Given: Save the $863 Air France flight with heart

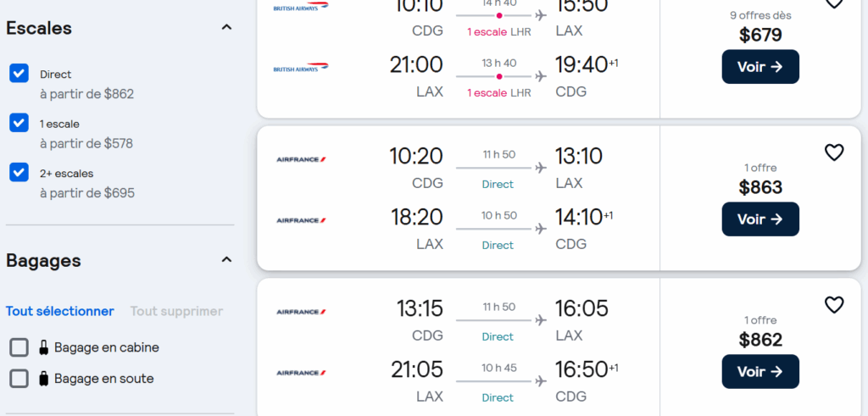Looking at the screenshot, I should click(x=834, y=153).
